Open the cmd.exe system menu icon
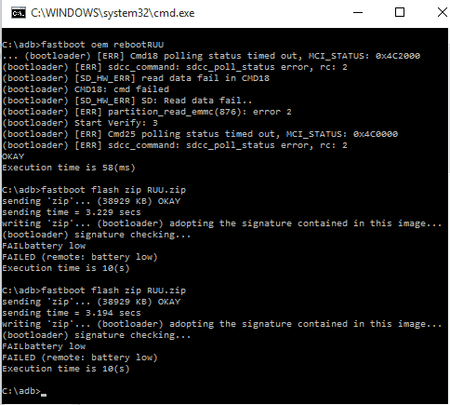 click(18, 13)
